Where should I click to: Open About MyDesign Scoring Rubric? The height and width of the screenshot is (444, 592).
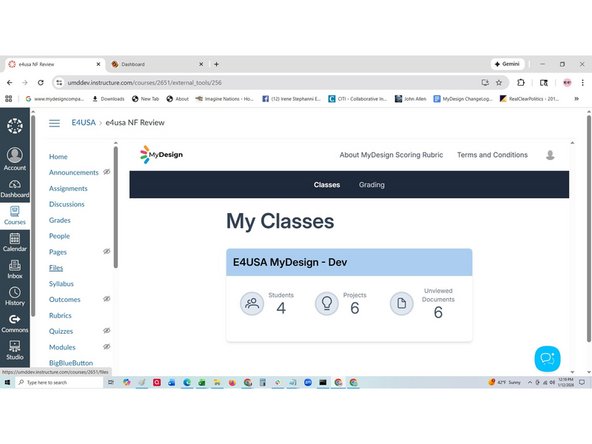[x=391, y=155]
